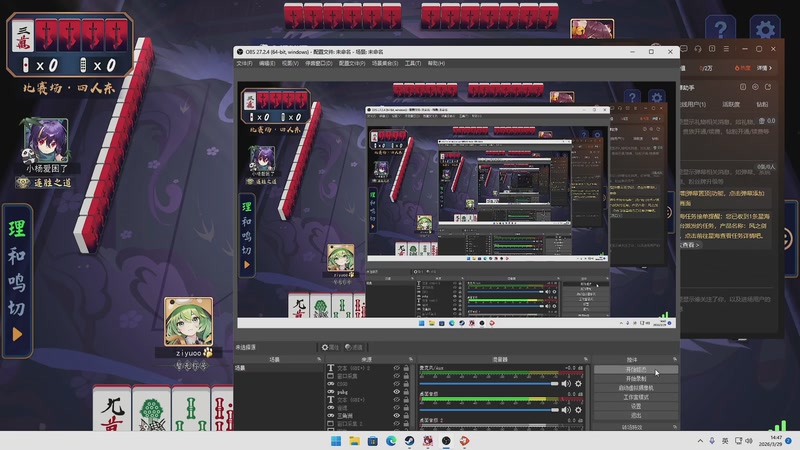Open the 工具(T) menu in OBS
Screen dimensions: 800x450
click(x=413, y=63)
